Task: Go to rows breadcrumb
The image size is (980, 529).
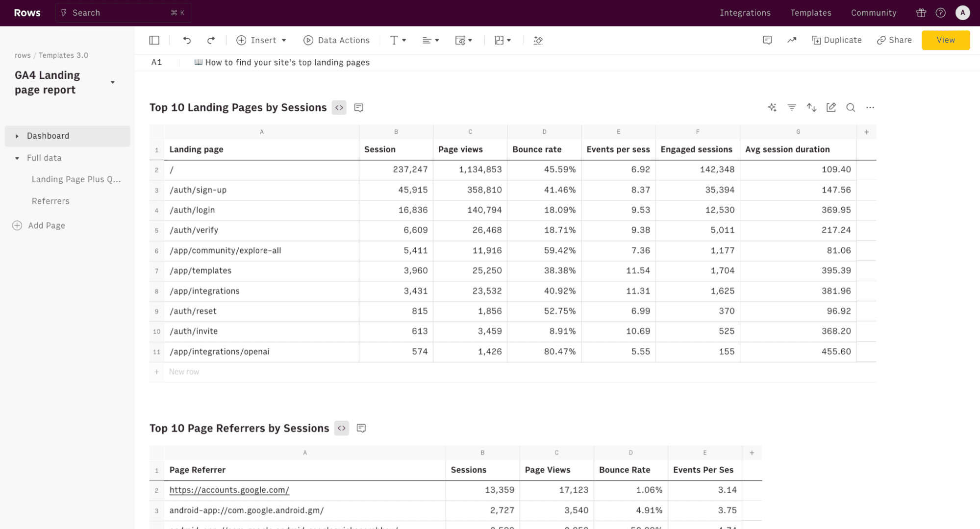Action: pos(23,55)
